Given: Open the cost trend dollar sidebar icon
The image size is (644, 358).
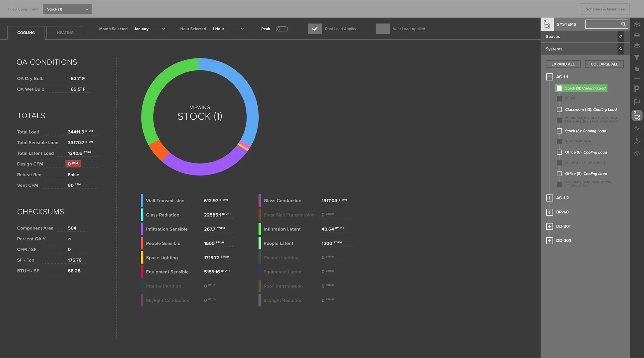Looking at the screenshot, I should (637, 141).
